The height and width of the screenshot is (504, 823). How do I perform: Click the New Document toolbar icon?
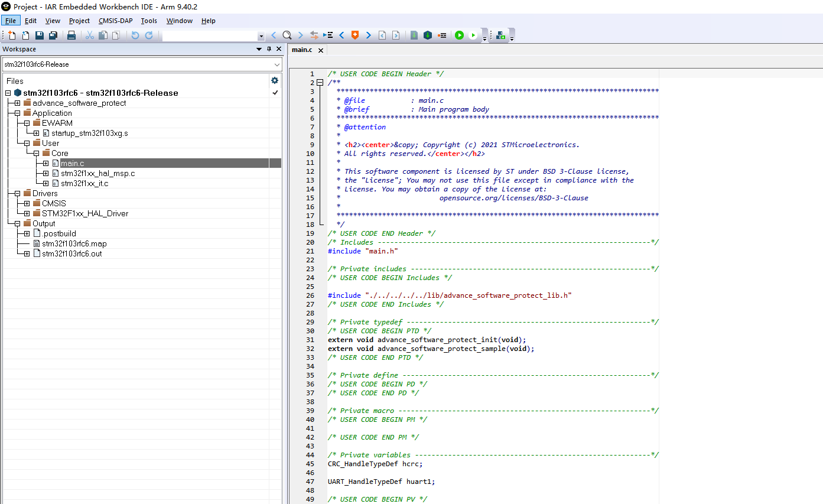coord(12,35)
